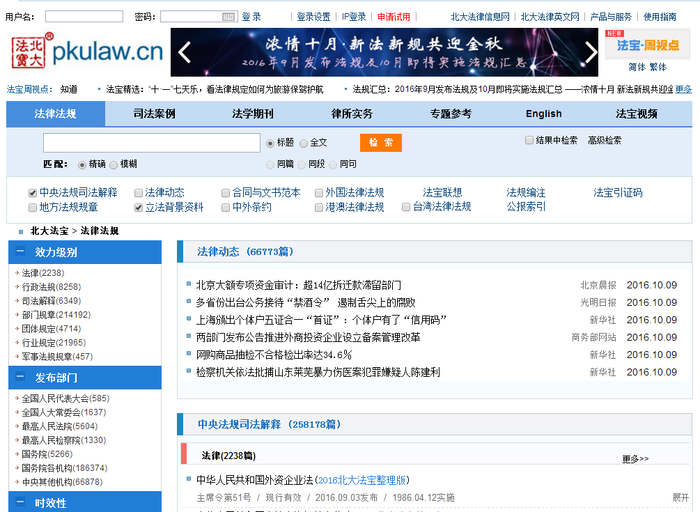
Task: Collapse the 效力级别 sidebar section
Action: tap(18, 252)
